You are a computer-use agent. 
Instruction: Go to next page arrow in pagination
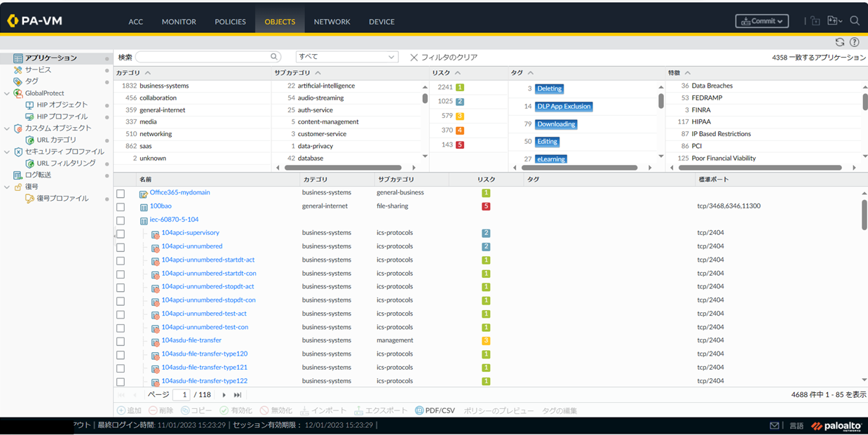click(224, 395)
